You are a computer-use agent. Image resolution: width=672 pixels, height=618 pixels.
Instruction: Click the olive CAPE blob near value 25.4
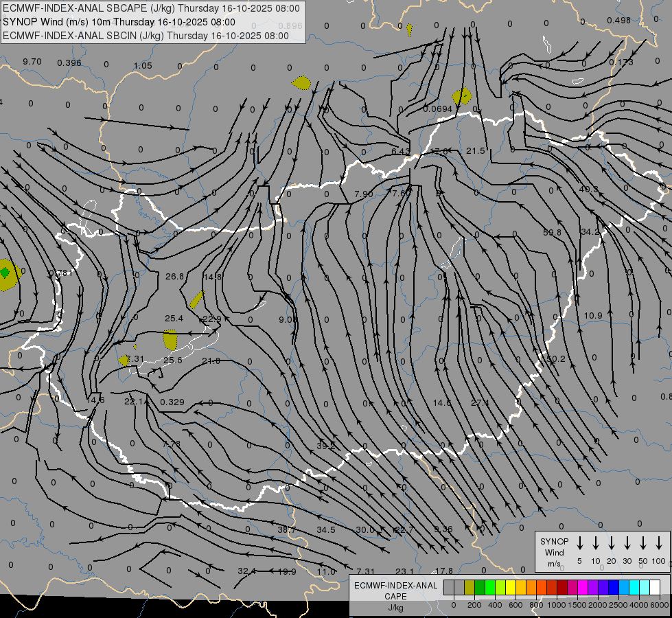tap(170, 339)
